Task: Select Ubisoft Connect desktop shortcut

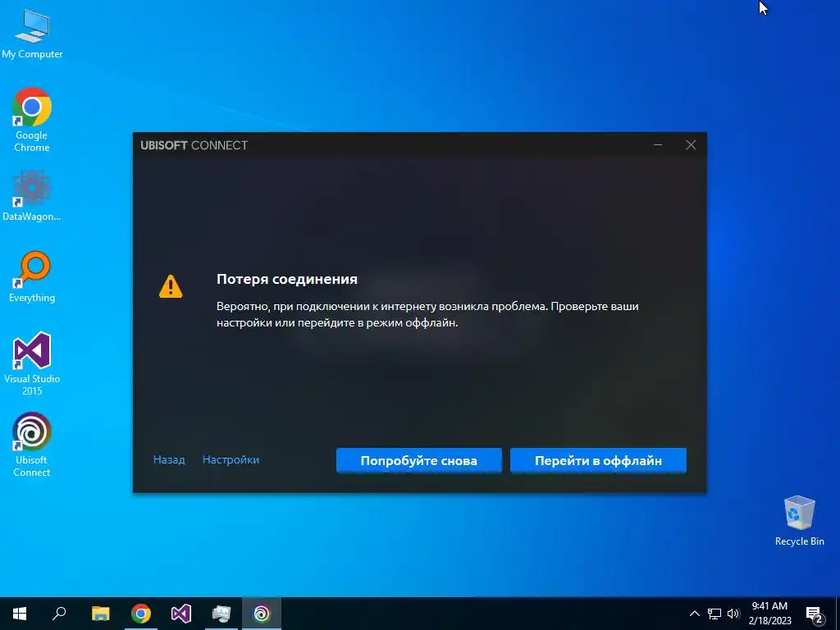Action: (32, 444)
